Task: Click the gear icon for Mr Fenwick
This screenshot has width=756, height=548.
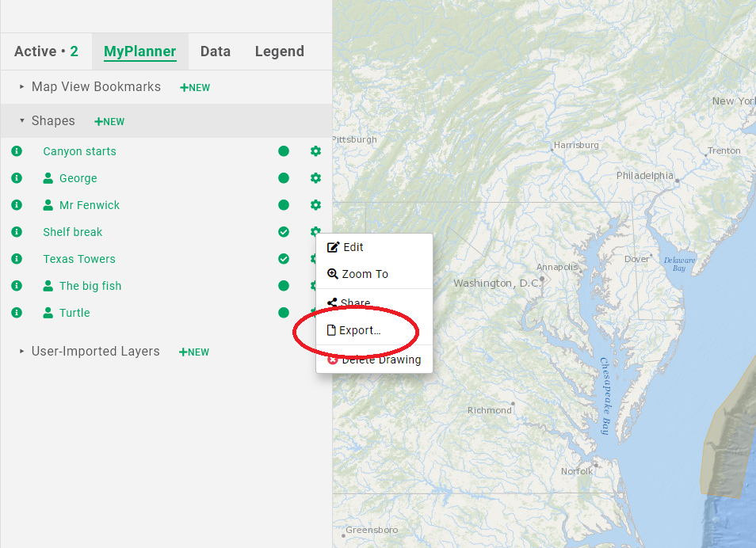Action: pyautogui.click(x=315, y=205)
